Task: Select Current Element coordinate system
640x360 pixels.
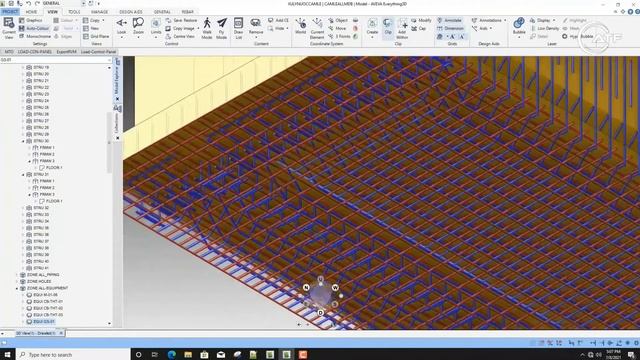Action: (317, 28)
